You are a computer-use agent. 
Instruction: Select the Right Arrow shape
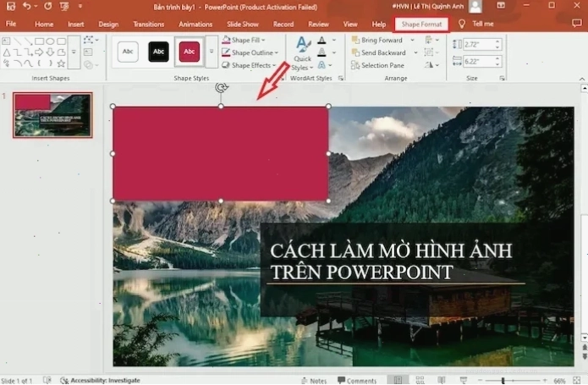tap(39, 52)
